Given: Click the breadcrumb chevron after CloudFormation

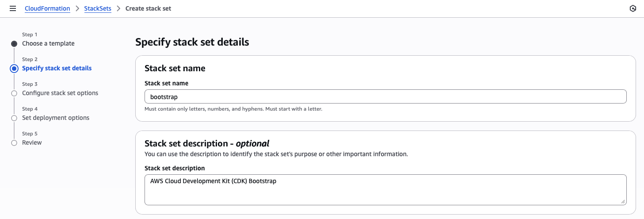Looking at the screenshot, I should coord(77,8).
